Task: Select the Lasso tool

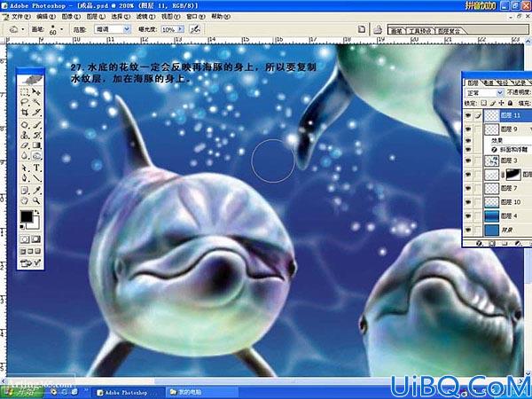Action: [25, 102]
